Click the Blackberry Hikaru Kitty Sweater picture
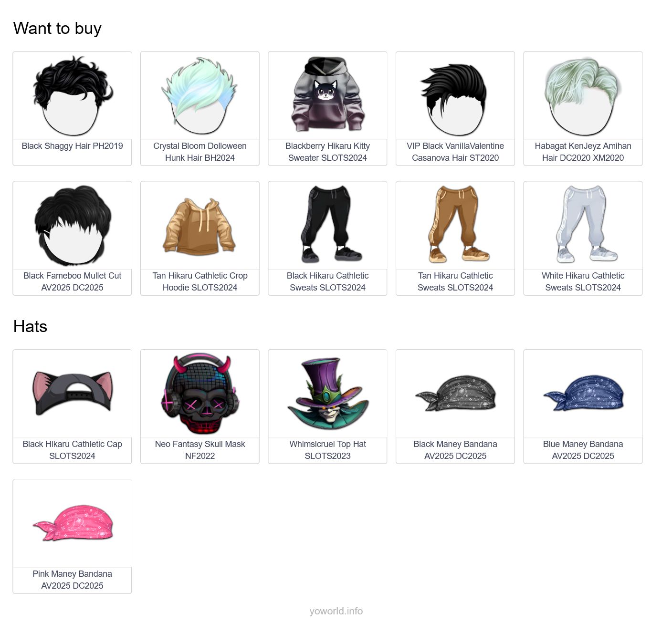 coord(327,95)
